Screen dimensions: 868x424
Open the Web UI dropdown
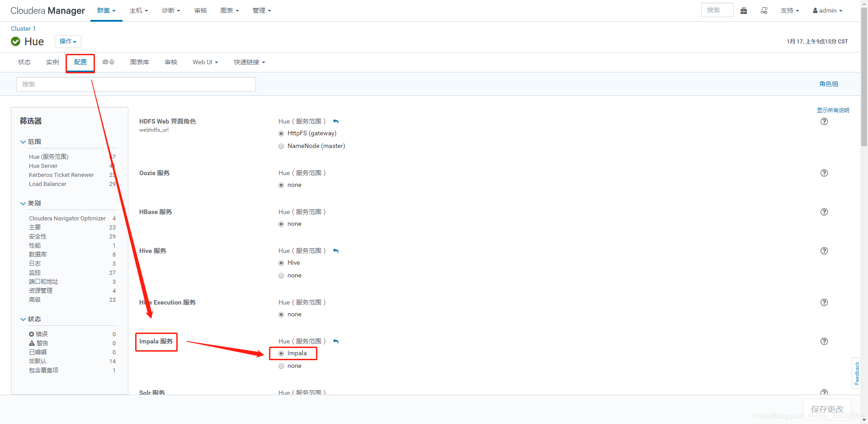(205, 62)
